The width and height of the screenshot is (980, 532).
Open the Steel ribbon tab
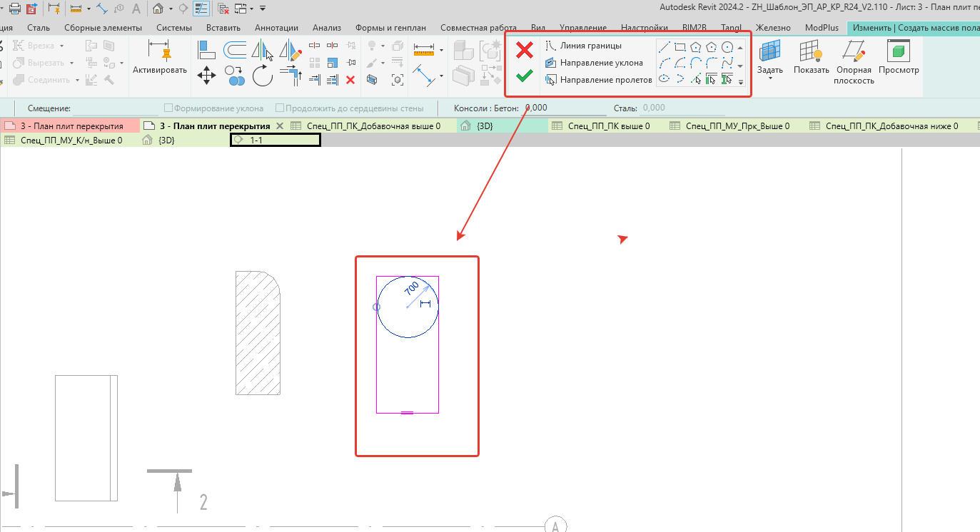click(x=39, y=28)
